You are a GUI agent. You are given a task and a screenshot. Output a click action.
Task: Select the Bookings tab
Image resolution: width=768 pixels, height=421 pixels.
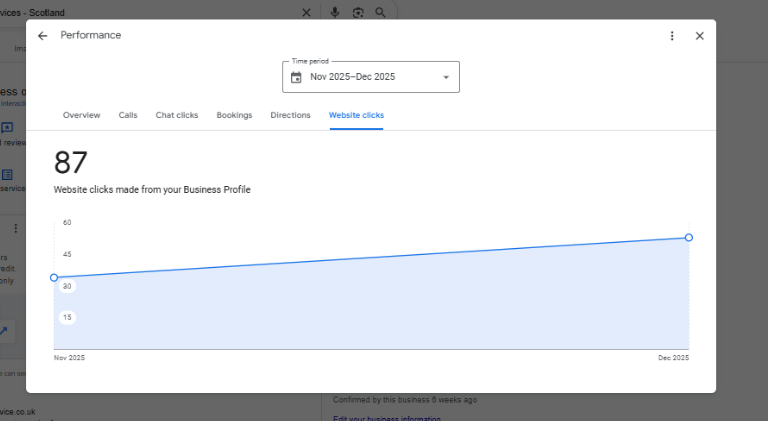tap(234, 115)
